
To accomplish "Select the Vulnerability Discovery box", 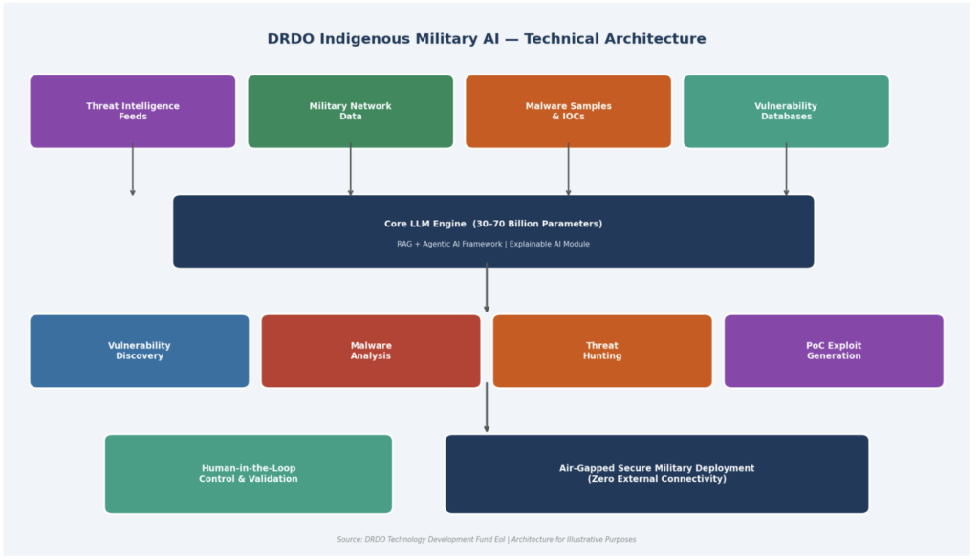I will 140,351.
